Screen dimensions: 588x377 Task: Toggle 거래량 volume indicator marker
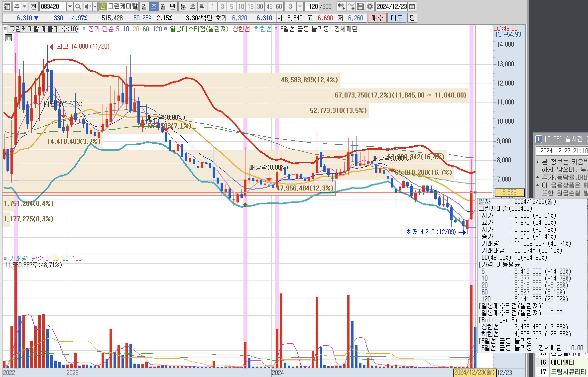5,258
